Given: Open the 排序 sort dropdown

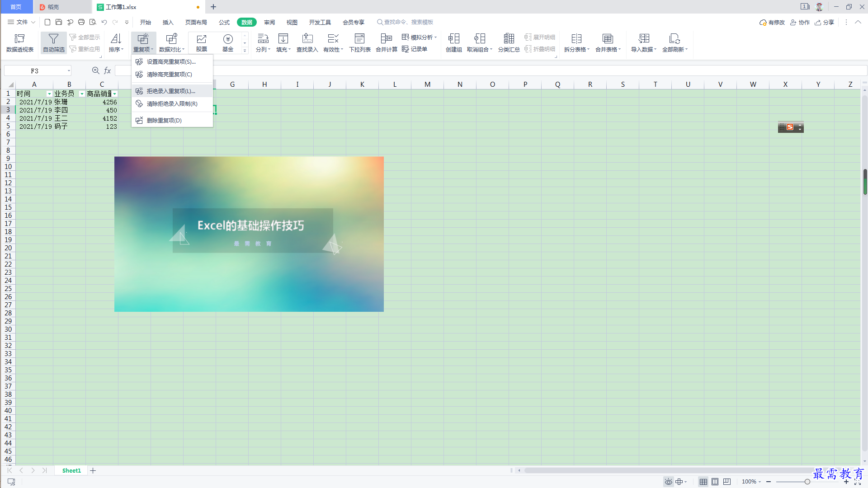Looking at the screenshot, I should [x=116, y=43].
